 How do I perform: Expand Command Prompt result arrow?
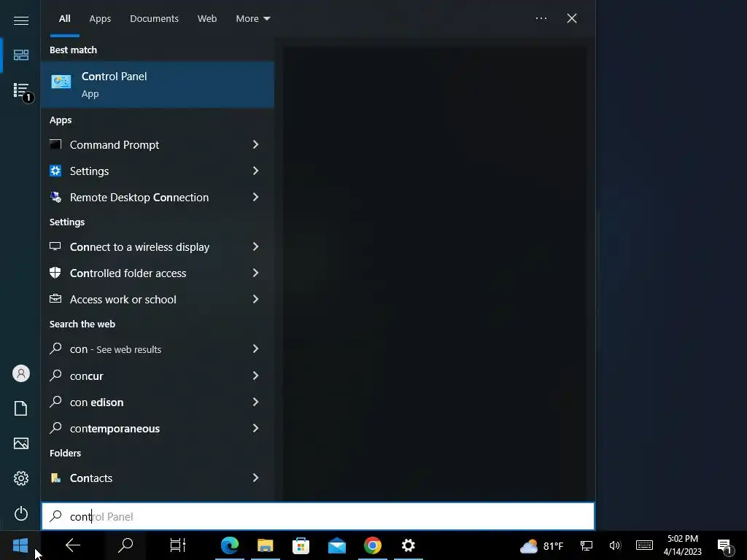[256, 144]
